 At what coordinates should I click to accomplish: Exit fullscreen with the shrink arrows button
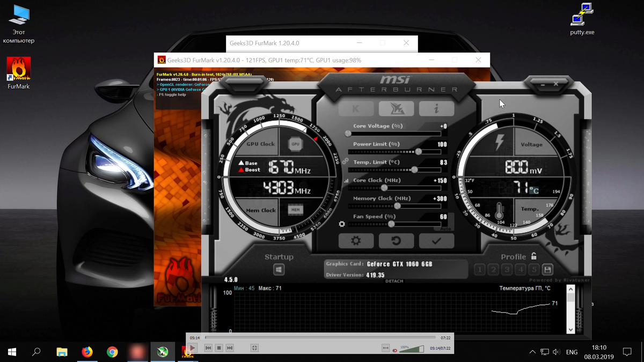click(x=254, y=348)
